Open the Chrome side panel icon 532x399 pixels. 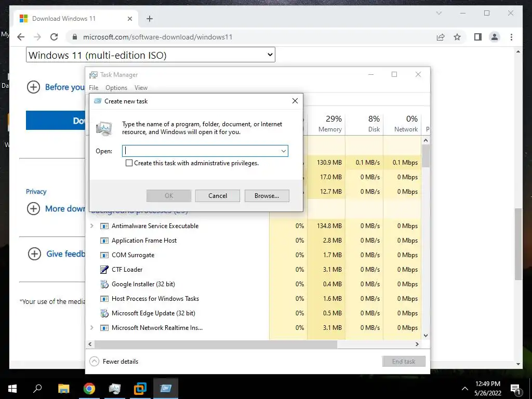pos(478,37)
